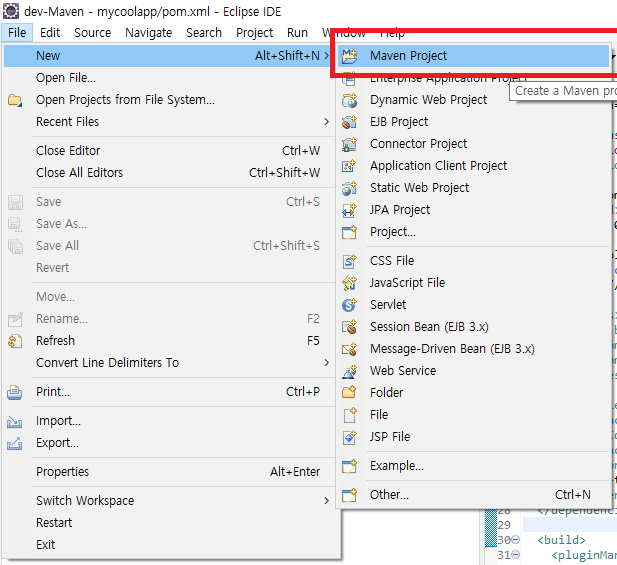
Task: Click the Static Web Project icon
Action: pos(349,188)
